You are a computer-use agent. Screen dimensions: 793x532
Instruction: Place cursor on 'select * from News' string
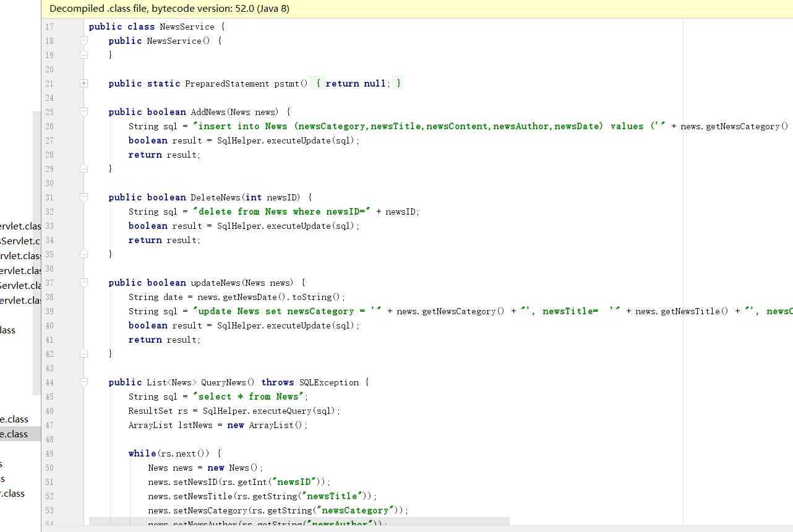pos(249,397)
